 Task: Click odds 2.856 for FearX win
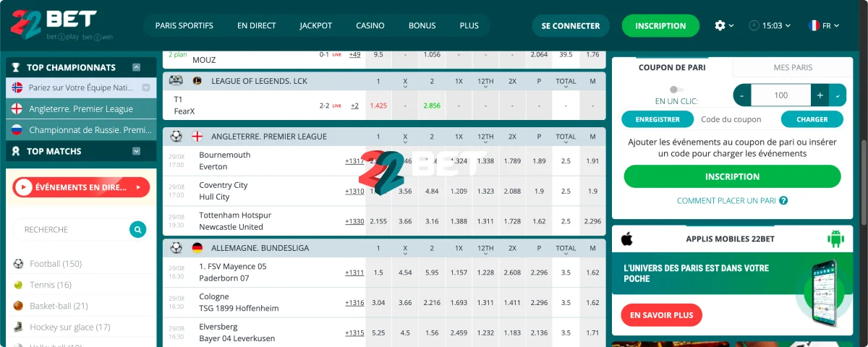(x=432, y=106)
